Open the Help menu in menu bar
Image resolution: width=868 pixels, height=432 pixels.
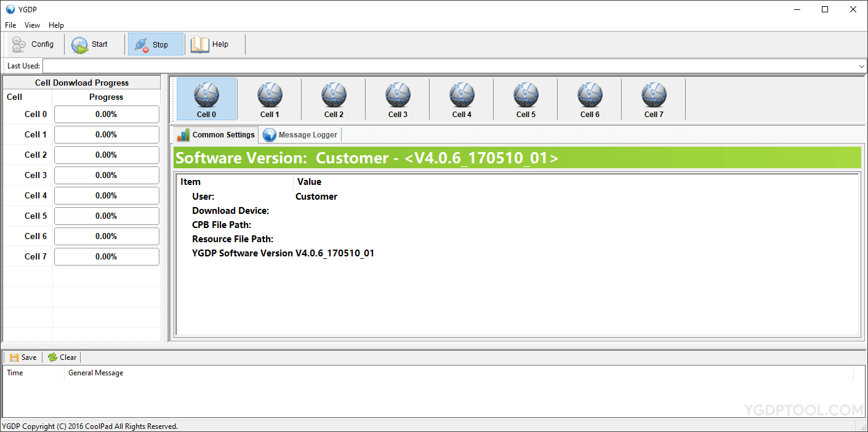(56, 25)
